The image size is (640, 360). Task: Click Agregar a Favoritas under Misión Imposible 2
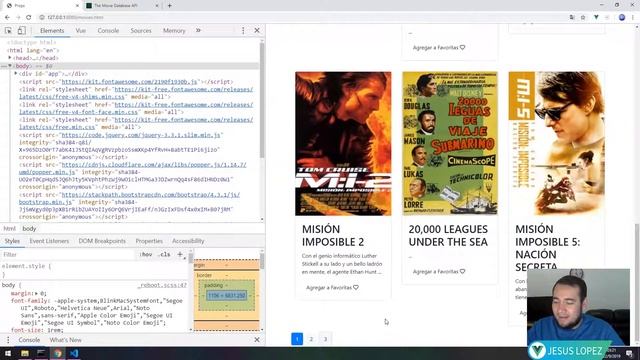tap(332, 287)
